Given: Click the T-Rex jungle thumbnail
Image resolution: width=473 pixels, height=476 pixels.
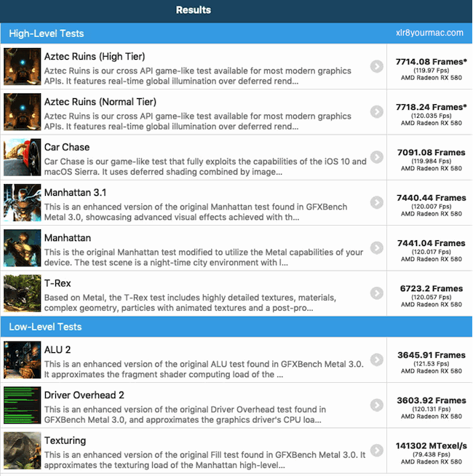Looking at the screenshot, I should pyautogui.click(x=22, y=293).
